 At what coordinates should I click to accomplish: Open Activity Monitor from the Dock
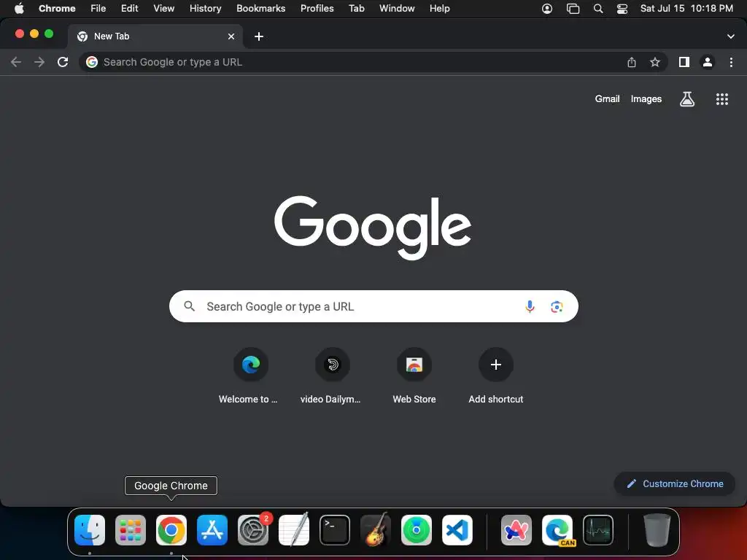coord(598,530)
